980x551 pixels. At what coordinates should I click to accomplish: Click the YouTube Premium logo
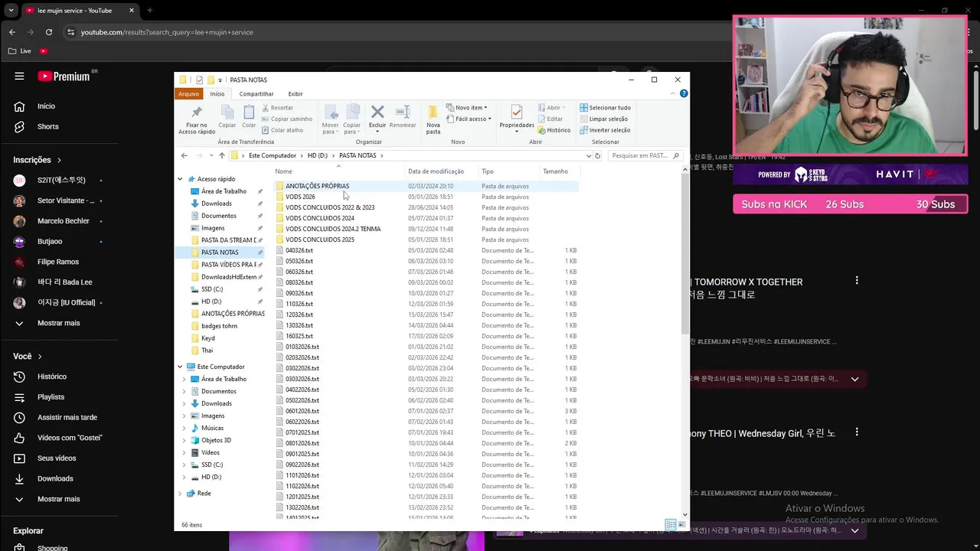[64, 77]
